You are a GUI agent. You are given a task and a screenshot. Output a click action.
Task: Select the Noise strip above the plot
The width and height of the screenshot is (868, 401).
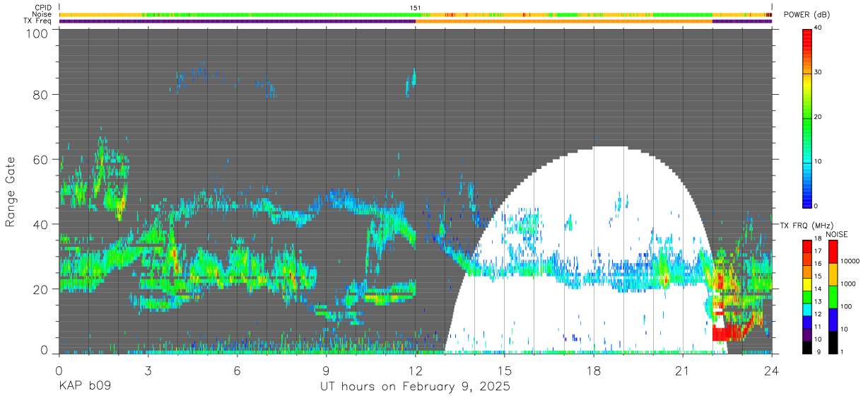pos(416,14)
